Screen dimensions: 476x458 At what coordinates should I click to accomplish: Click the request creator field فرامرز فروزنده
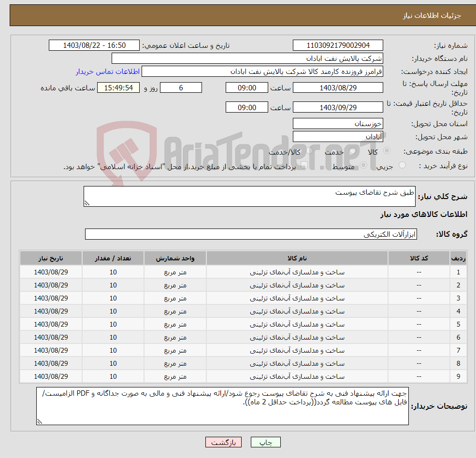click(x=262, y=72)
